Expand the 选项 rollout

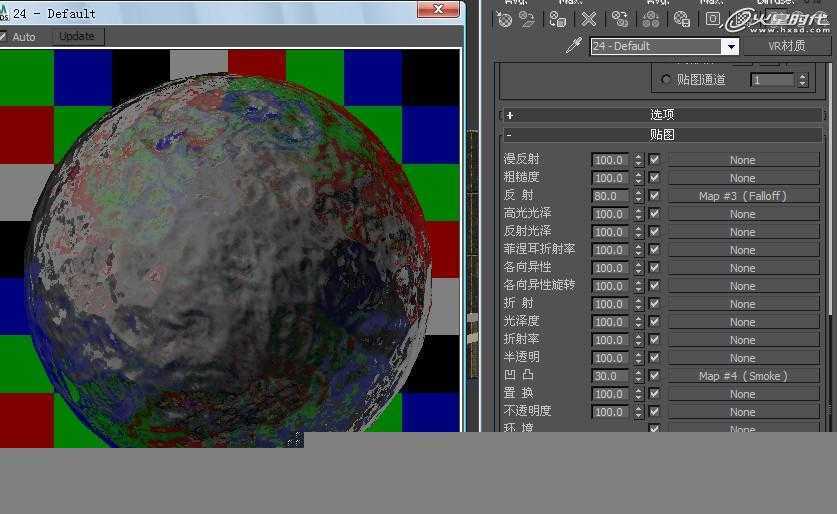662,115
